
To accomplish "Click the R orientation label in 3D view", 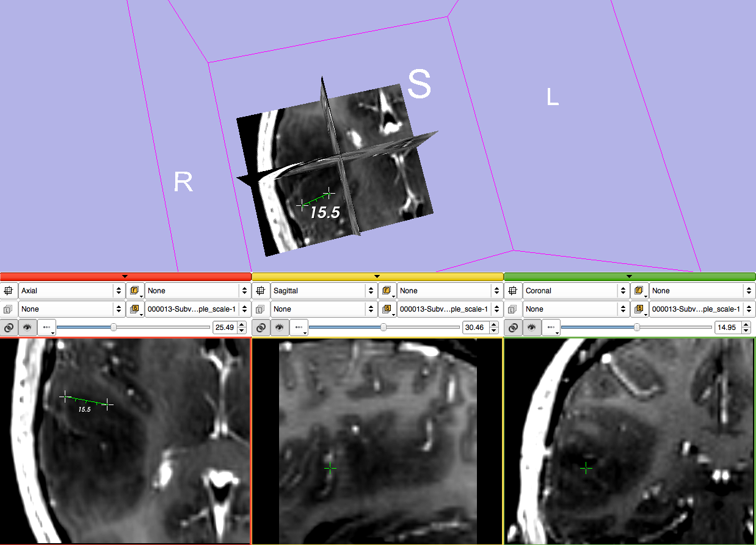I will (x=184, y=183).
